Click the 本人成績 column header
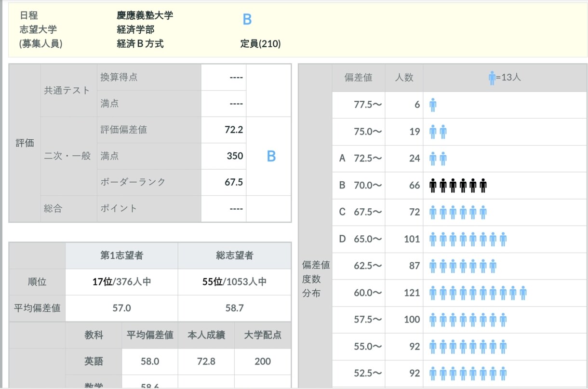Image resolution: width=588 pixels, height=389 pixels. 206,335
